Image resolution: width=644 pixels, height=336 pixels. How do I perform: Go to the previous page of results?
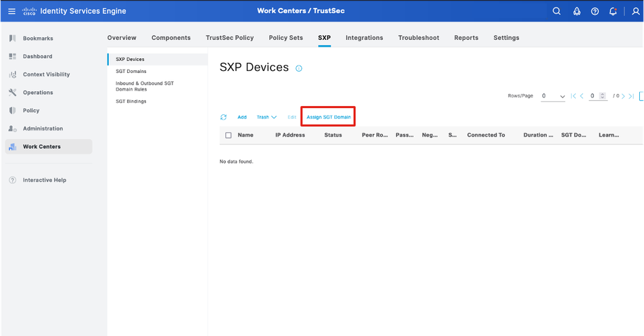pos(582,96)
